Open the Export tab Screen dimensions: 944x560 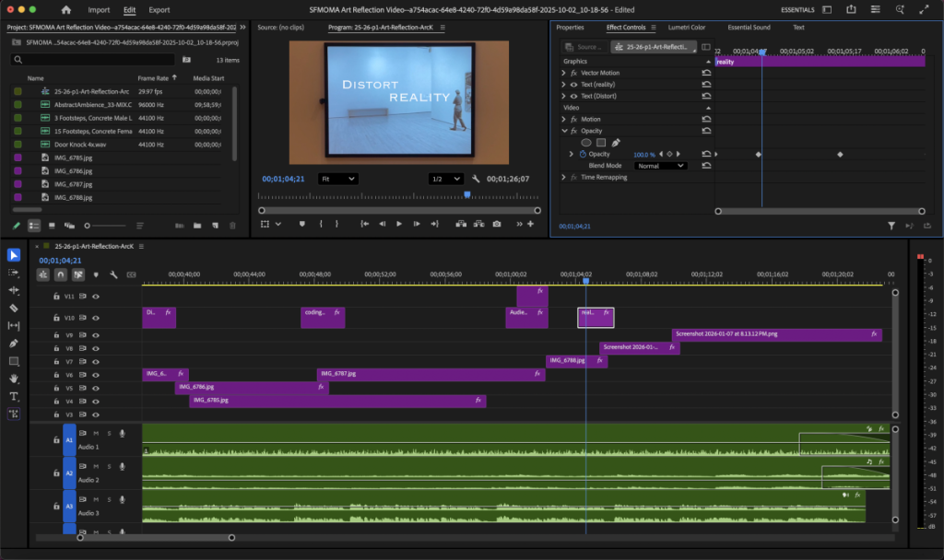(x=159, y=9)
